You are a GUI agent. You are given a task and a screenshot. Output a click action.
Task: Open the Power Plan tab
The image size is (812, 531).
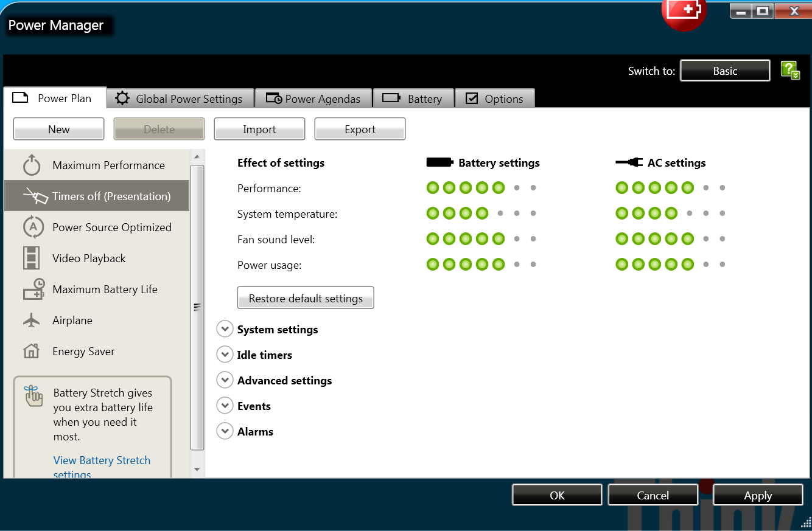[x=55, y=98]
